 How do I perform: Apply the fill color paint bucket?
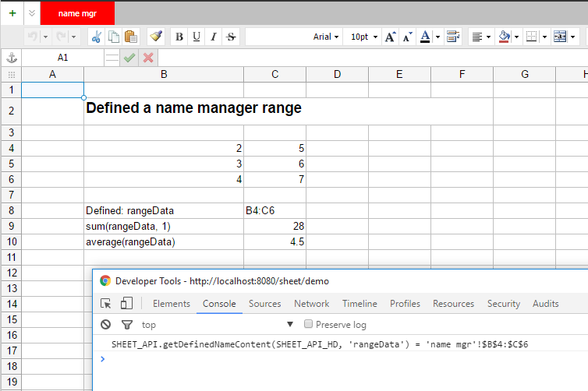tap(505, 37)
